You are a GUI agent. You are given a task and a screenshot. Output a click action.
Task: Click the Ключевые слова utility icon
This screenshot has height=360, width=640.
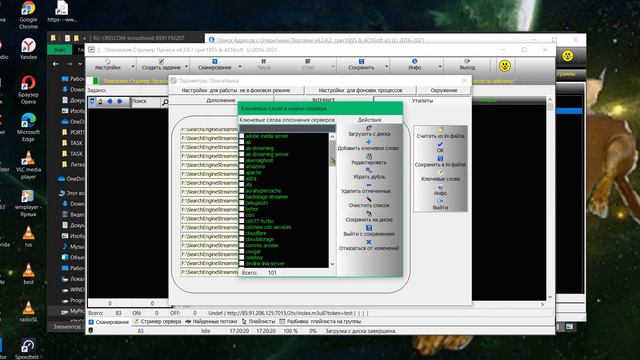[x=440, y=173]
